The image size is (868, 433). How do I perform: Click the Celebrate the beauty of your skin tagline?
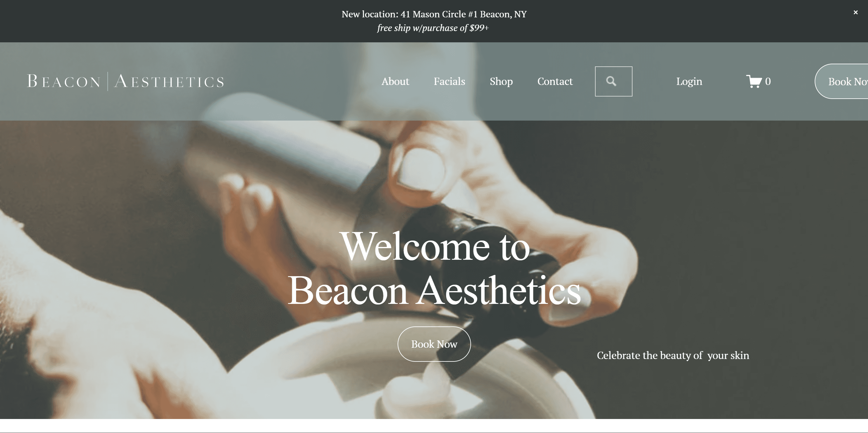tap(673, 355)
